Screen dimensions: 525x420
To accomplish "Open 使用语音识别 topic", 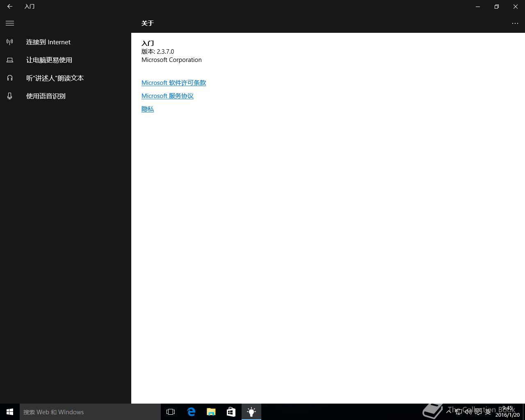I will click(46, 96).
